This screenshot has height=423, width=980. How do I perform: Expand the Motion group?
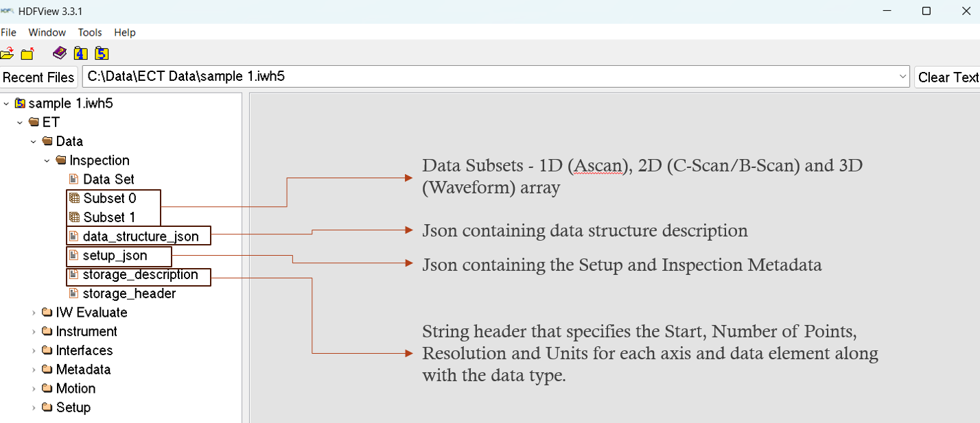click(x=34, y=389)
